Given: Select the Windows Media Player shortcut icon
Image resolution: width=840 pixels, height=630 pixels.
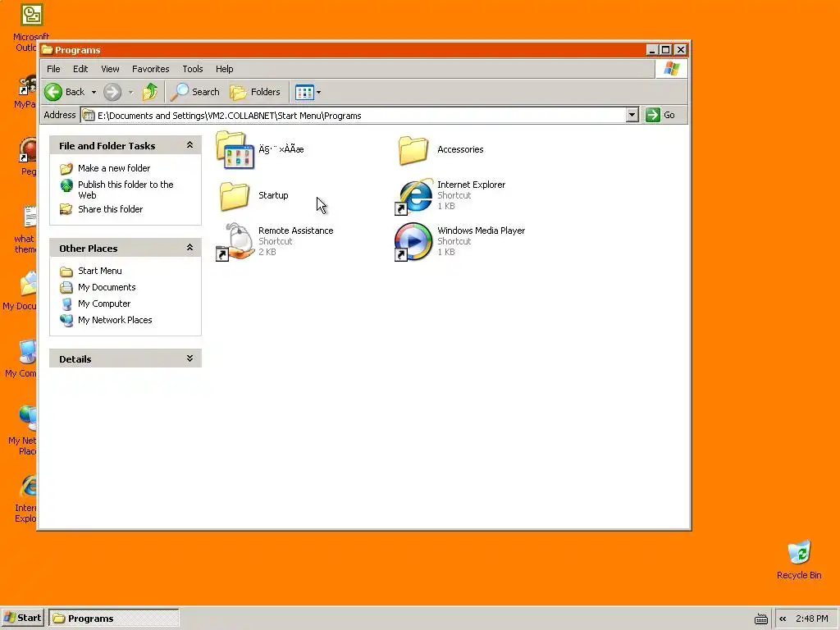Looking at the screenshot, I should 413,242.
